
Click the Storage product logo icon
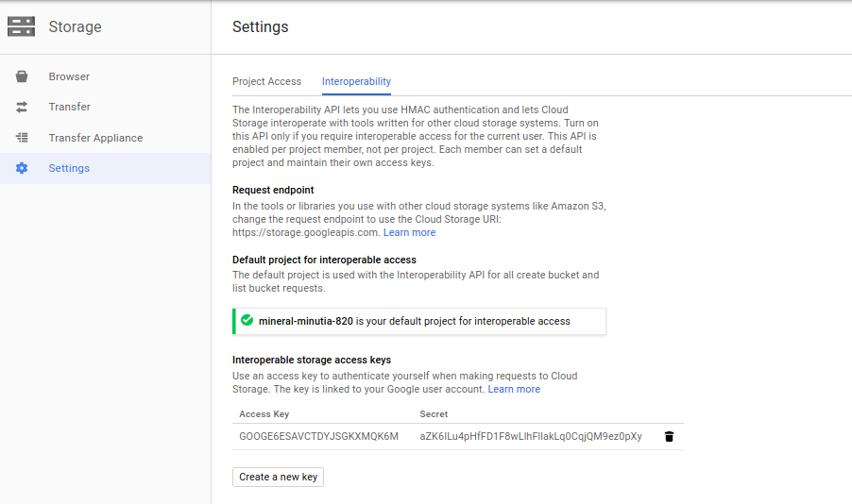22,26
